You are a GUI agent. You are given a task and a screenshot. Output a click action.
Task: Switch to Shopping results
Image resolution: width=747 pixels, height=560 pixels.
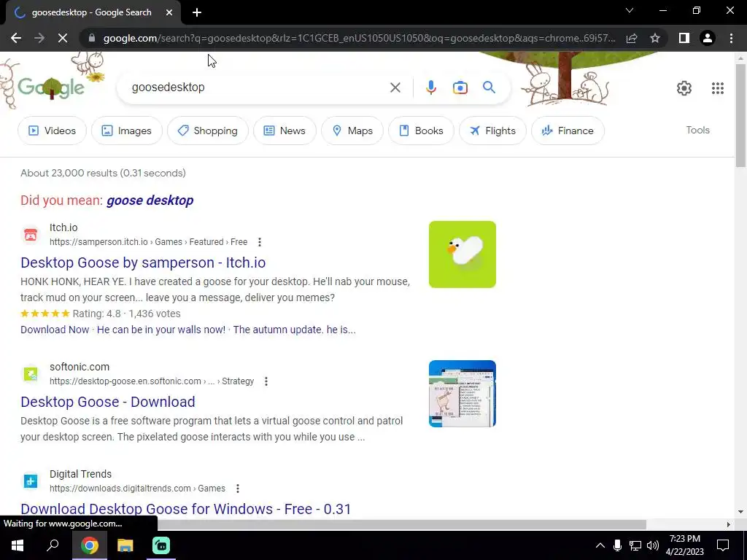208,131
